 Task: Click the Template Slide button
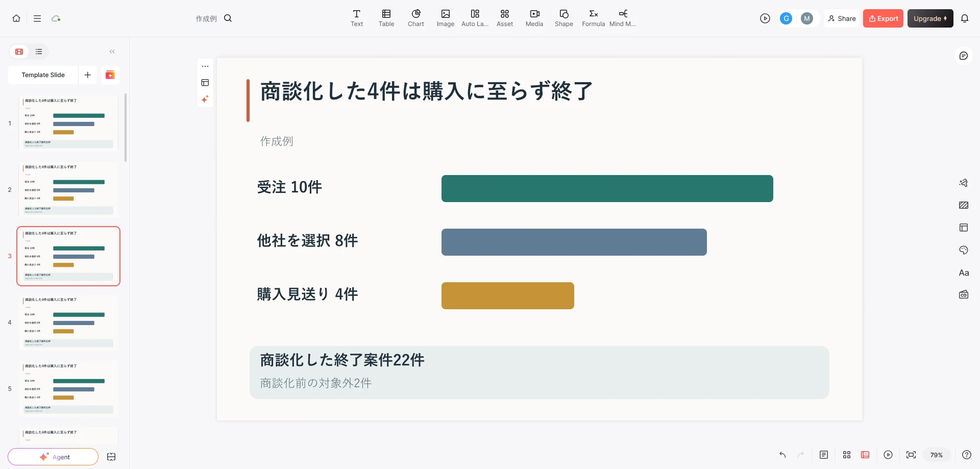click(x=43, y=75)
